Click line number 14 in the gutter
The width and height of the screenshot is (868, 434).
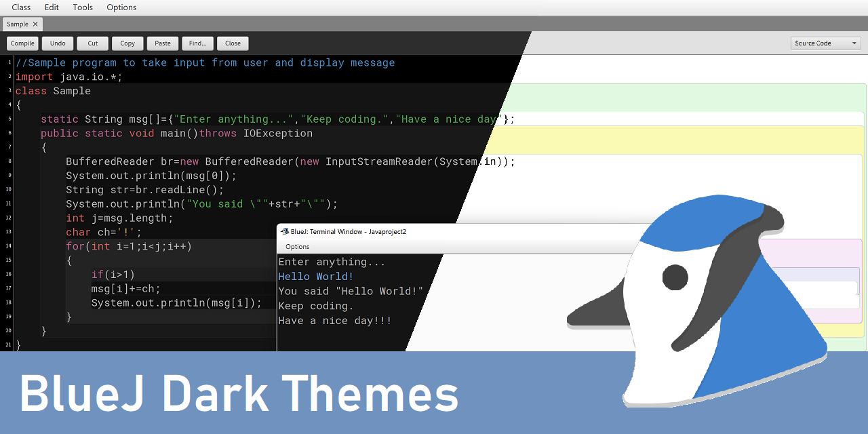[9, 246]
